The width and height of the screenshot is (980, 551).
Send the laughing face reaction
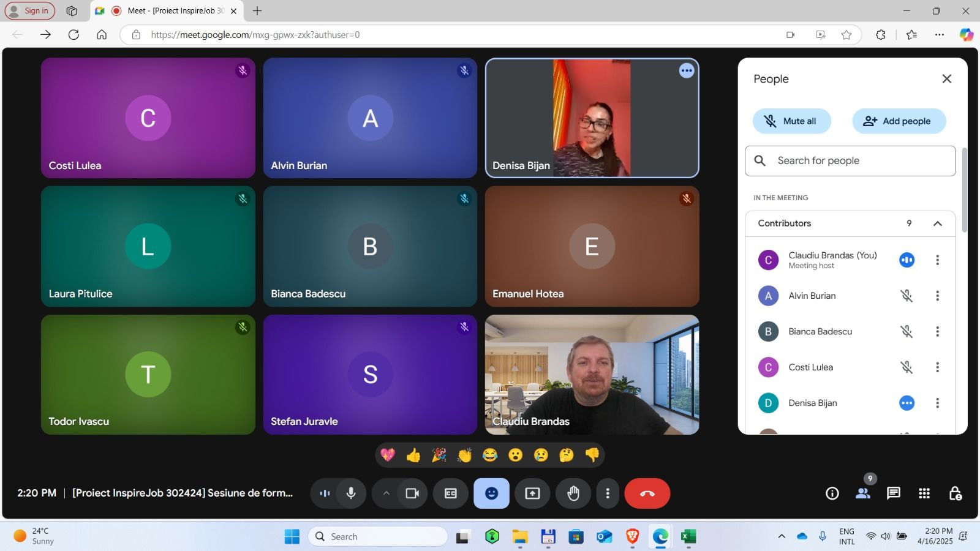[x=490, y=455]
